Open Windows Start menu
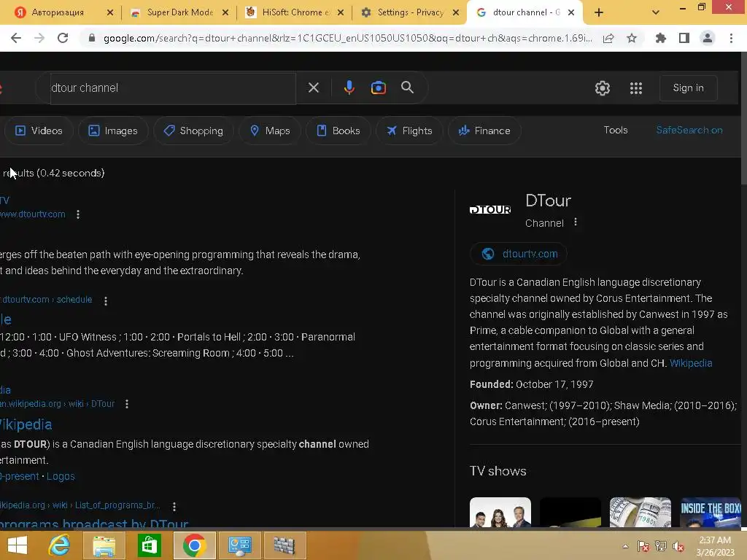Image resolution: width=747 pixels, height=560 pixels. coord(18,545)
